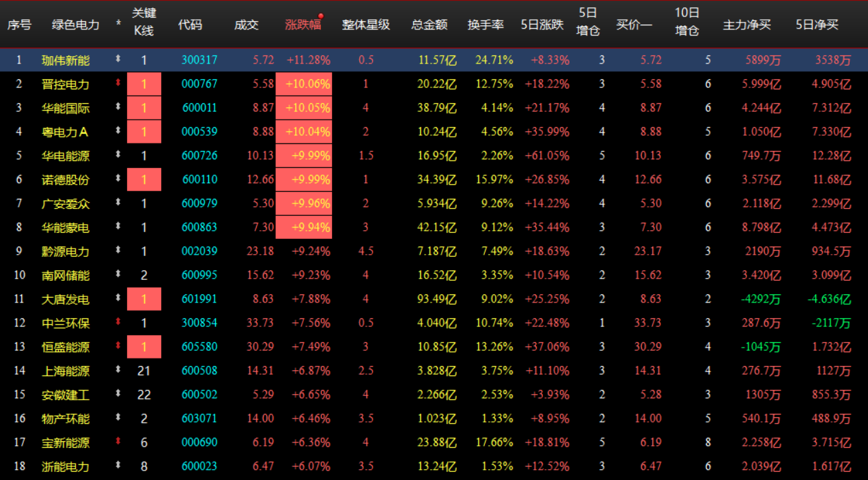Sort by 成交 column header
The image size is (868, 480).
pyautogui.click(x=247, y=25)
